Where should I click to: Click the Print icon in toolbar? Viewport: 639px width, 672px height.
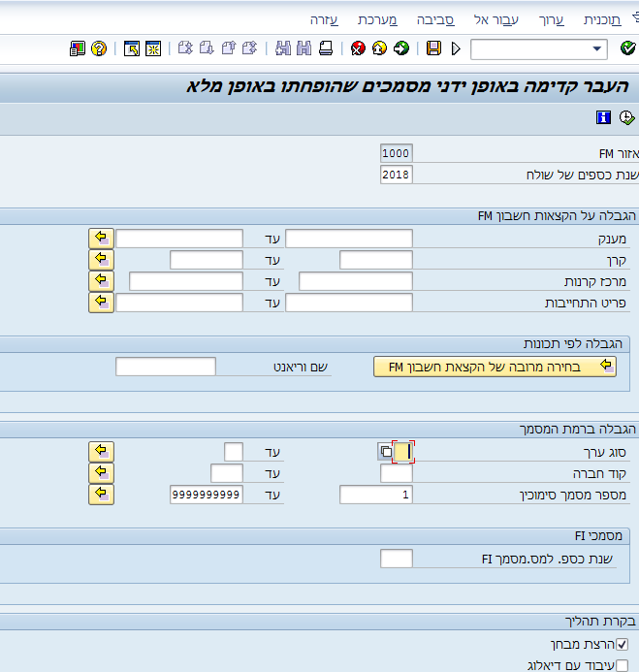point(326,48)
